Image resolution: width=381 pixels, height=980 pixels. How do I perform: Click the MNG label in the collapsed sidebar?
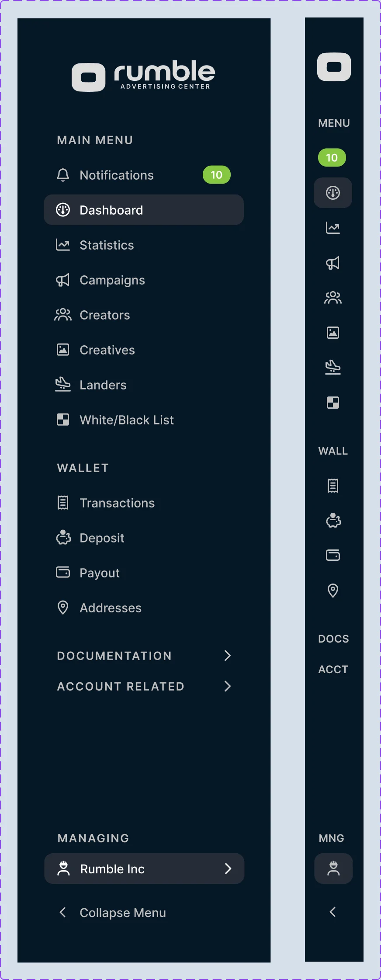(331, 838)
